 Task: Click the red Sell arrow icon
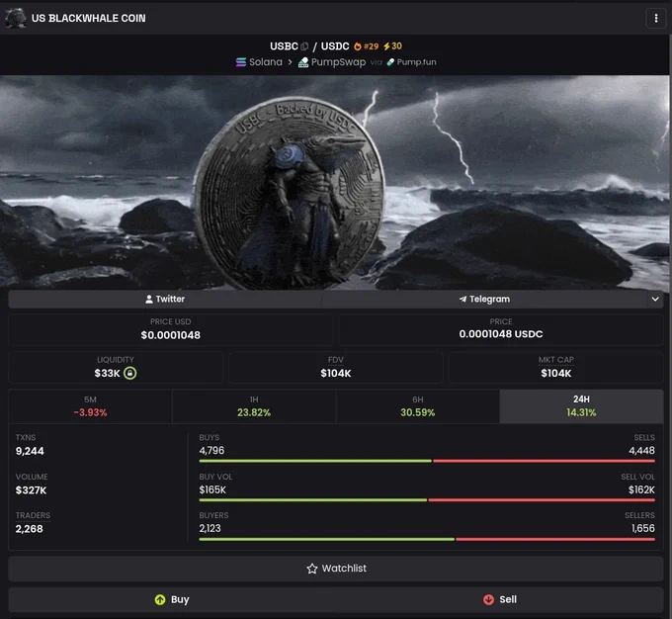tap(488, 599)
